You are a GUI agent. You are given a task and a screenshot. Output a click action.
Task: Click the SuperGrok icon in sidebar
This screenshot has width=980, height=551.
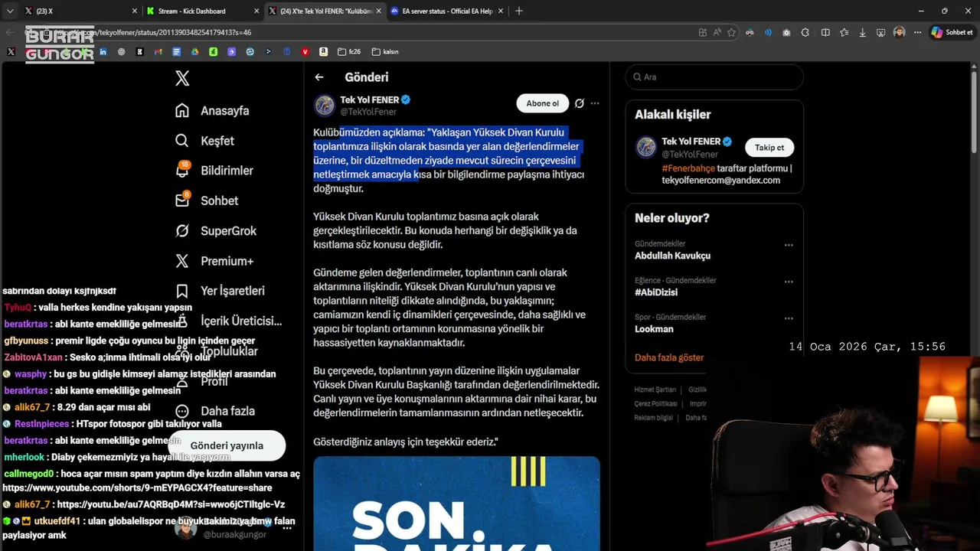pyautogui.click(x=182, y=230)
